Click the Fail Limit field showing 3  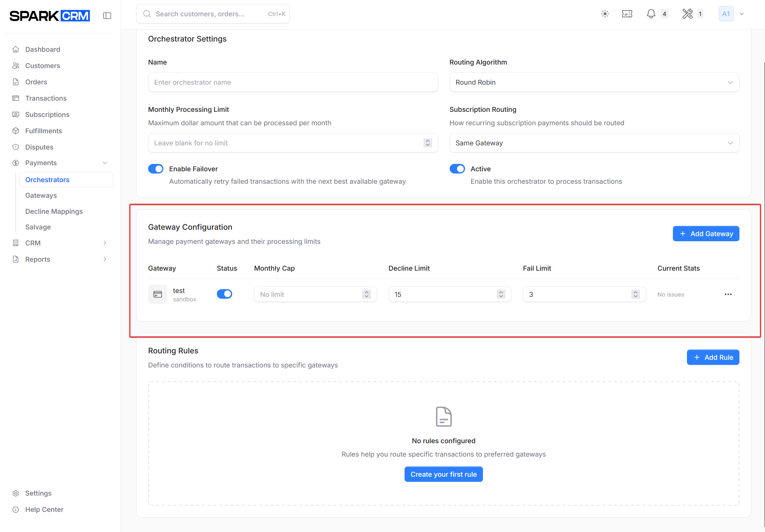coord(584,294)
